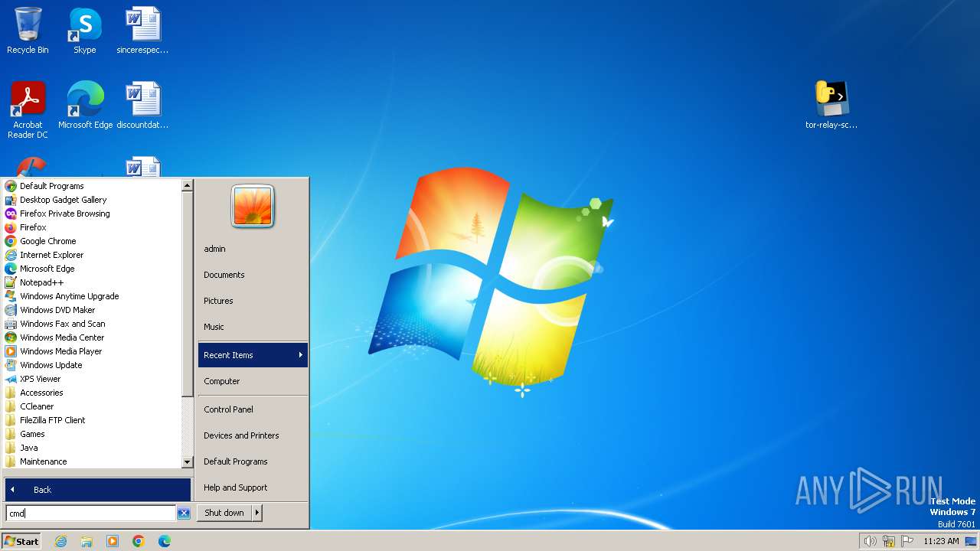
Task: Clear the Start menu search text
Action: (x=184, y=514)
